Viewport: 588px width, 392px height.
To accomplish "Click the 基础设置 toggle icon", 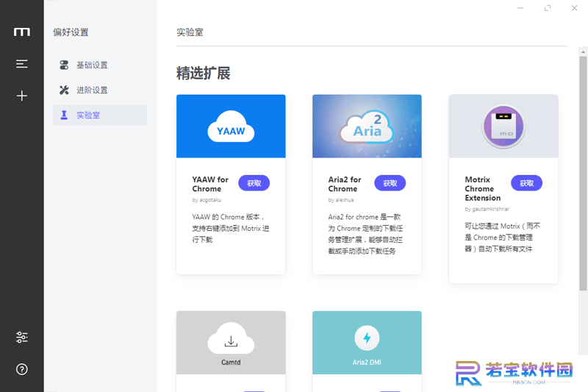I will pos(64,65).
